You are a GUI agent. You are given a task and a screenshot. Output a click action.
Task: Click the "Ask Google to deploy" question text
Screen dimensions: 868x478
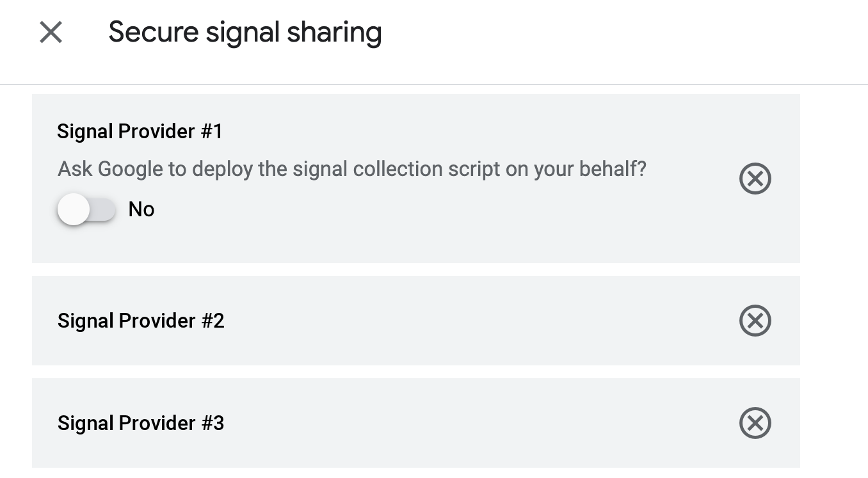351,169
